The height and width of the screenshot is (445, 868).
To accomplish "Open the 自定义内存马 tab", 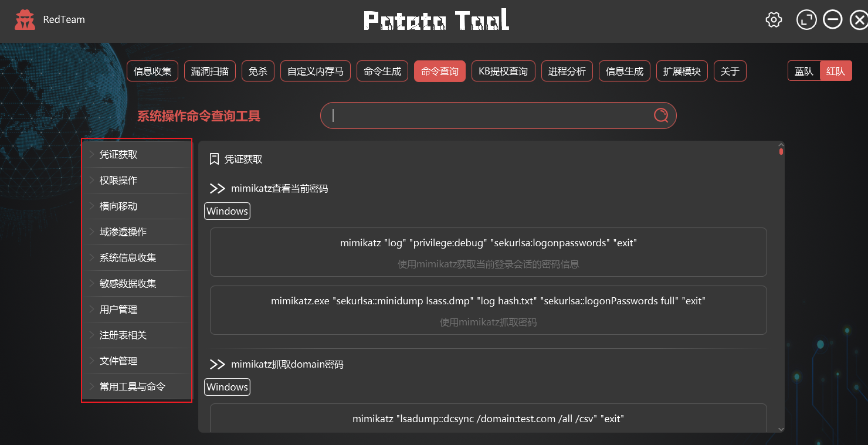I will point(316,72).
